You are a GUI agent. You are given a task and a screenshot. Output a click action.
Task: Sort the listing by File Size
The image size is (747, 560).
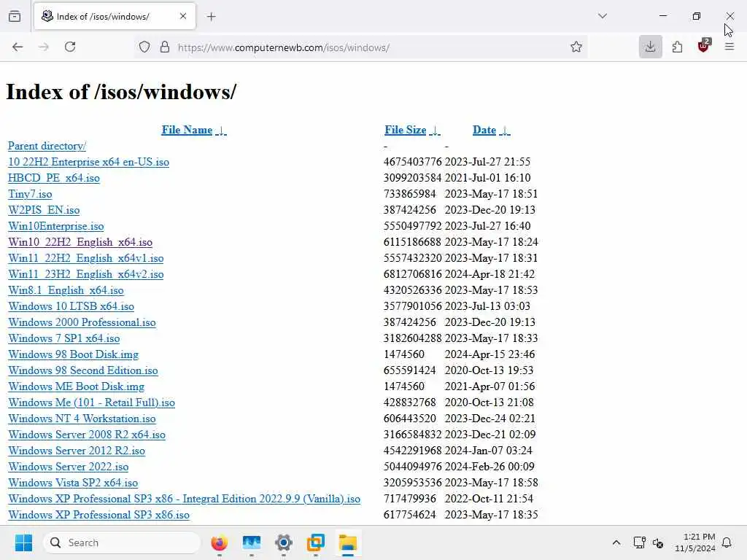pos(412,130)
